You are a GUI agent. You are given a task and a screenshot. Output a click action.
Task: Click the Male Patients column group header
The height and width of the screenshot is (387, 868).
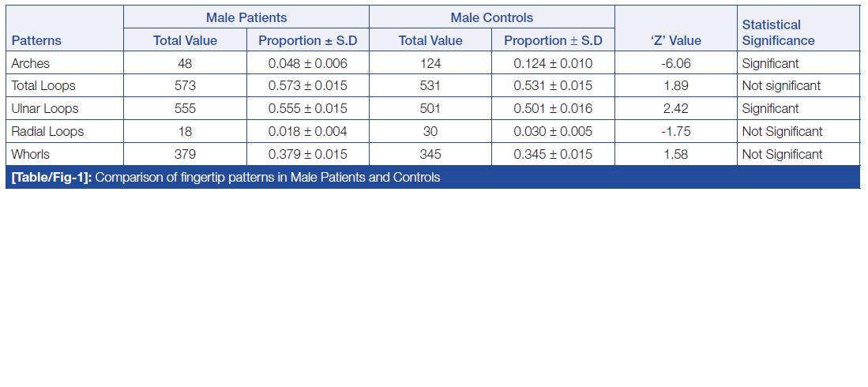[246, 17]
